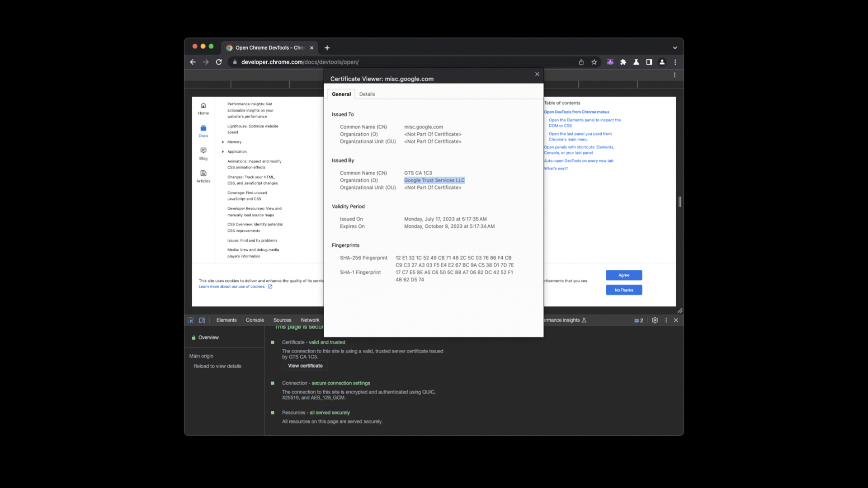Toggle the Chrome side panel icon
The image size is (868, 488).
[649, 62]
